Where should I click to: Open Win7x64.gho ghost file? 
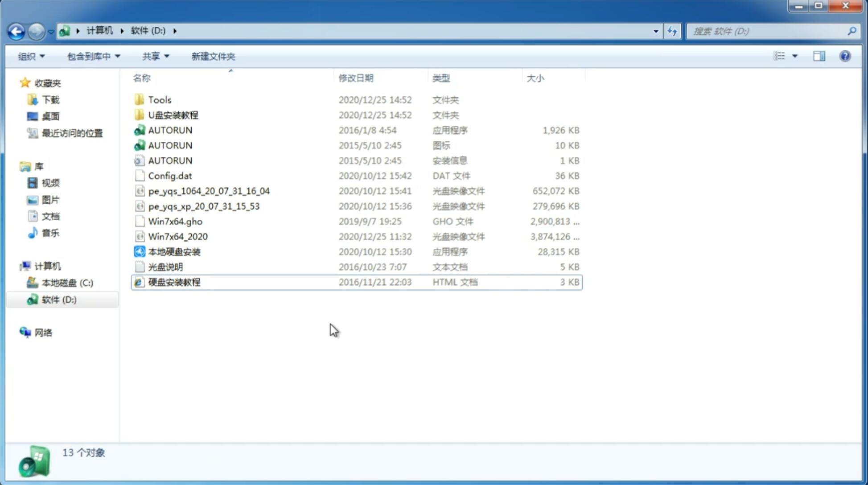(x=175, y=221)
